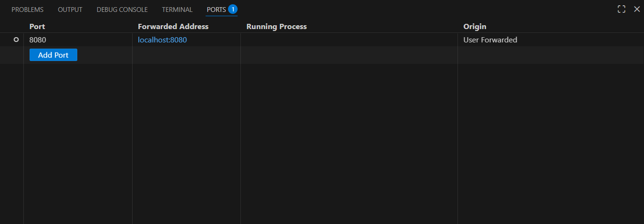Switch to the Terminal tab
This screenshot has width=644, height=224.
point(177,10)
